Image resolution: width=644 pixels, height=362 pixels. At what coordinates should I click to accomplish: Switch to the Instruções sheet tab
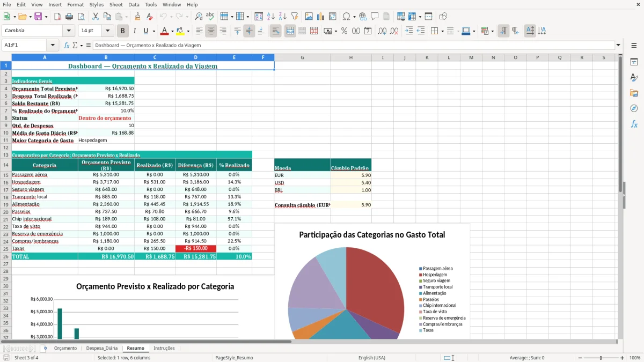pyautogui.click(x=164, y=348)
